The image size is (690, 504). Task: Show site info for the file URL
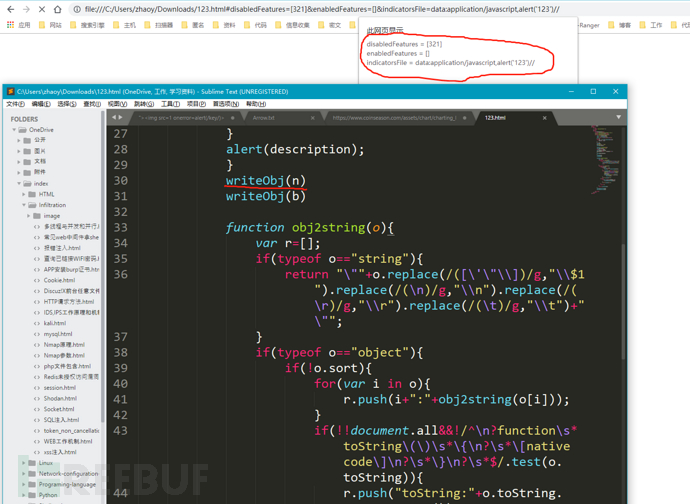tap(77, 9)
